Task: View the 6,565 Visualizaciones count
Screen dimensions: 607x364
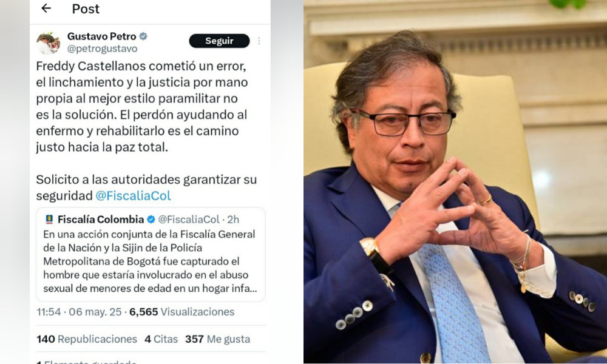Action: click(x=182, y=312)
